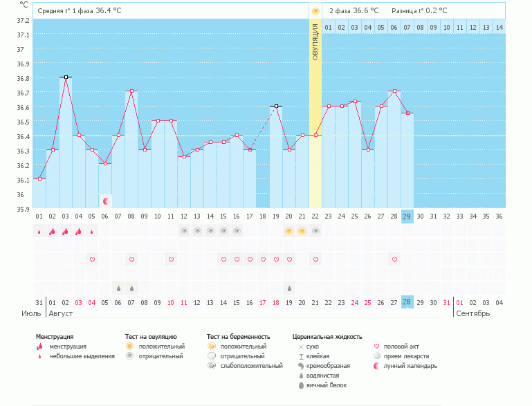The height and width of the screenshot is (406, 532).
Task: Click the heart icon on cycle day 05
Action: point(92,259)
